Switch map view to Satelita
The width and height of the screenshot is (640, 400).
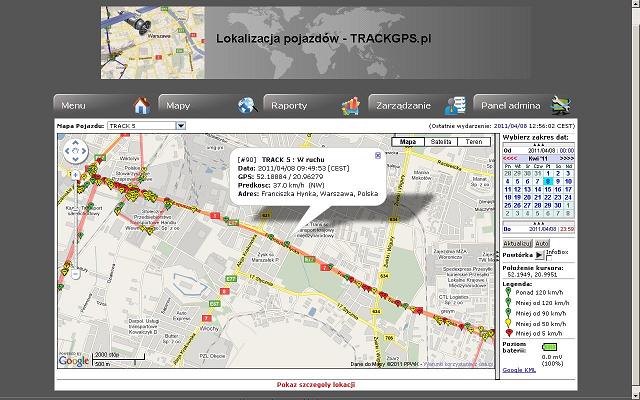(441, 142)
